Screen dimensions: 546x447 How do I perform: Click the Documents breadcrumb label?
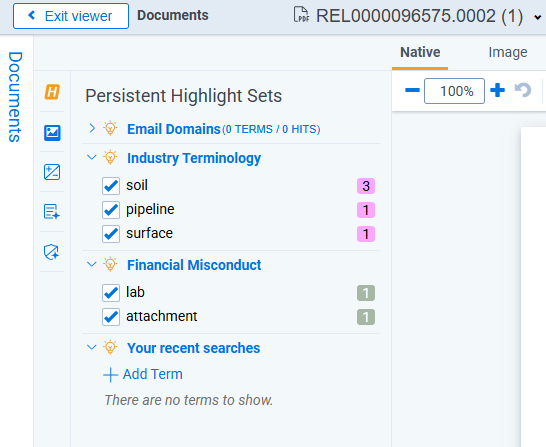pos(173,15)
